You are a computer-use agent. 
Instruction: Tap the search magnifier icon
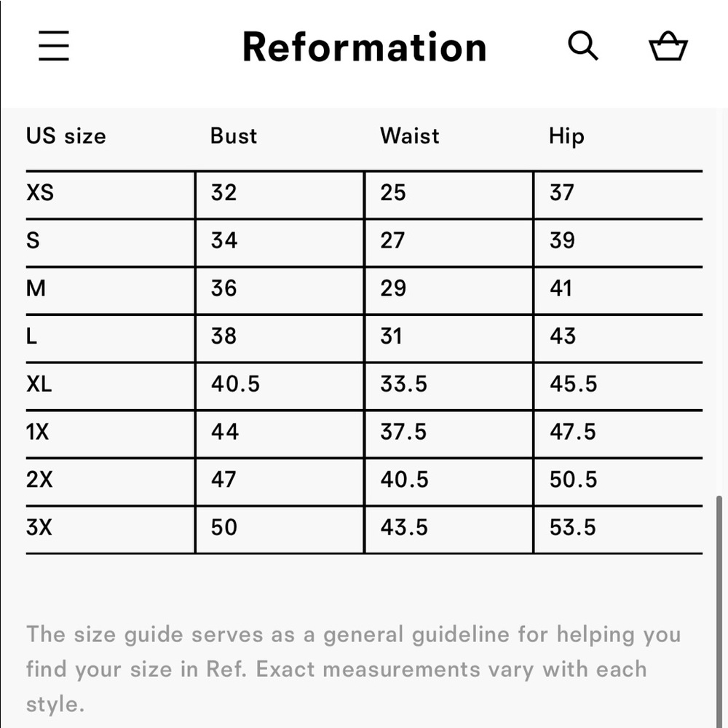coord(582,46)
